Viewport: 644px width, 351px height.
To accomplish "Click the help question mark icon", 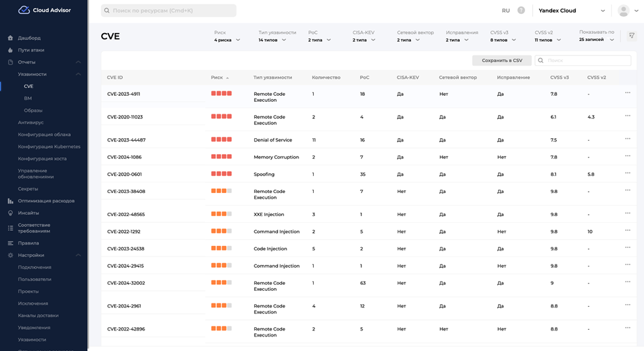I will 521,11.
